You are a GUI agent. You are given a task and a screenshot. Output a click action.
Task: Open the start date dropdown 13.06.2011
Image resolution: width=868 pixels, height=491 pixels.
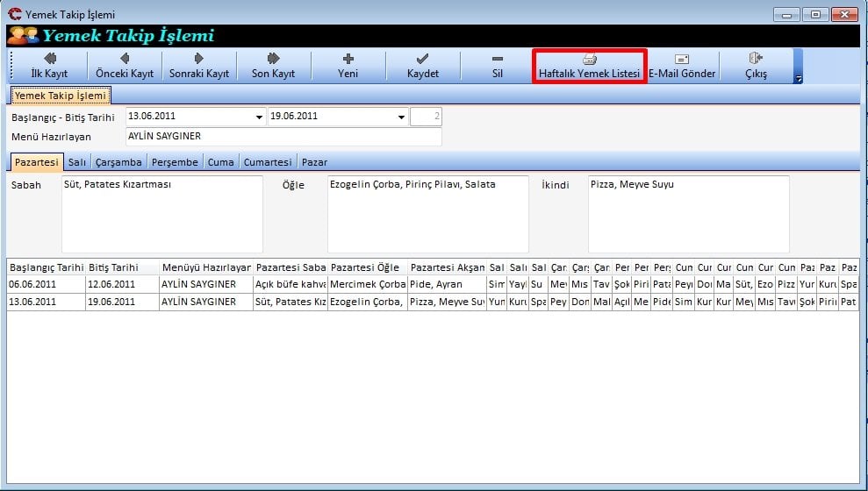click(x=259, y=117)
